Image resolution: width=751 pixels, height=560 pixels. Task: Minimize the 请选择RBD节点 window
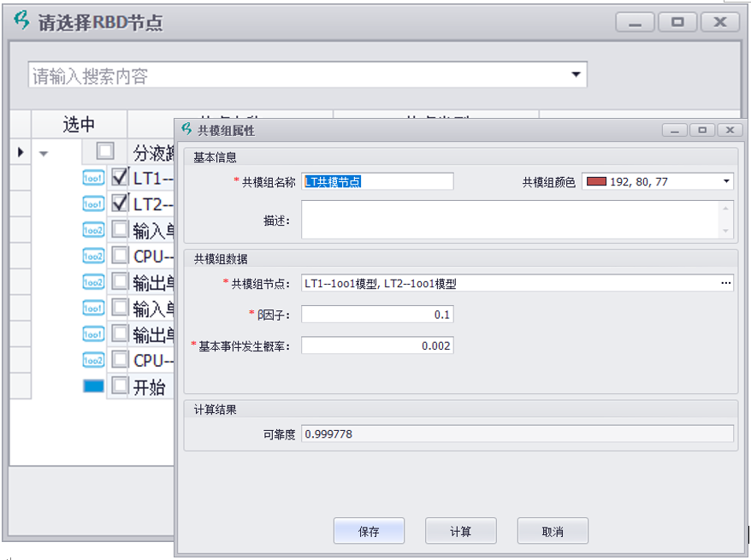click(x=635, y=22)
